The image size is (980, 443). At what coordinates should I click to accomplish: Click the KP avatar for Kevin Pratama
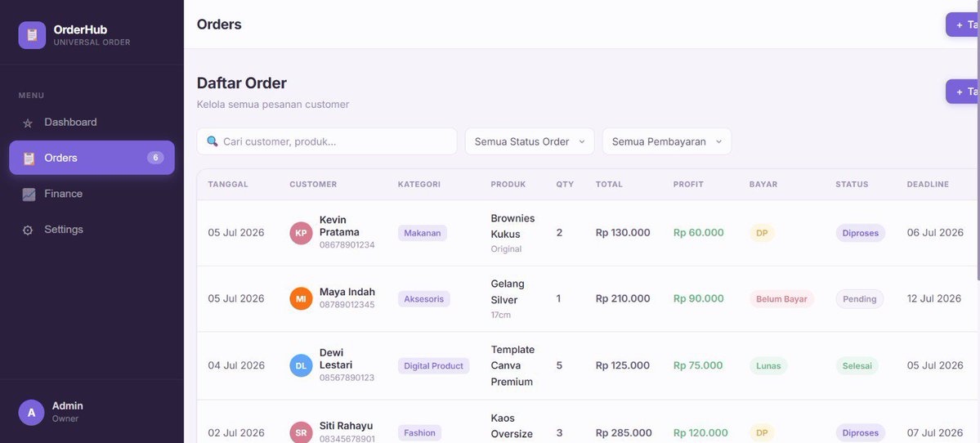(x=301, y=233)
